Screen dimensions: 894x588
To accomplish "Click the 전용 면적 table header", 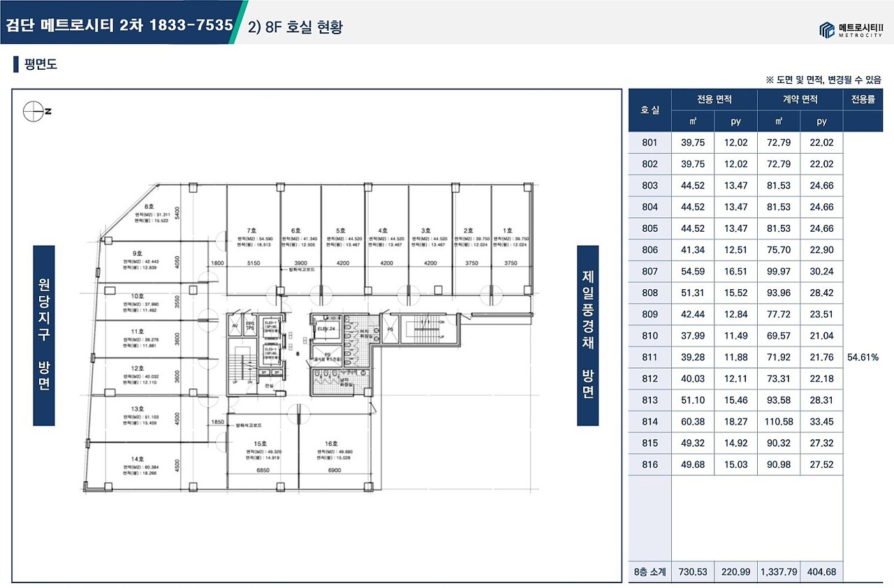I will click(714, 100).
